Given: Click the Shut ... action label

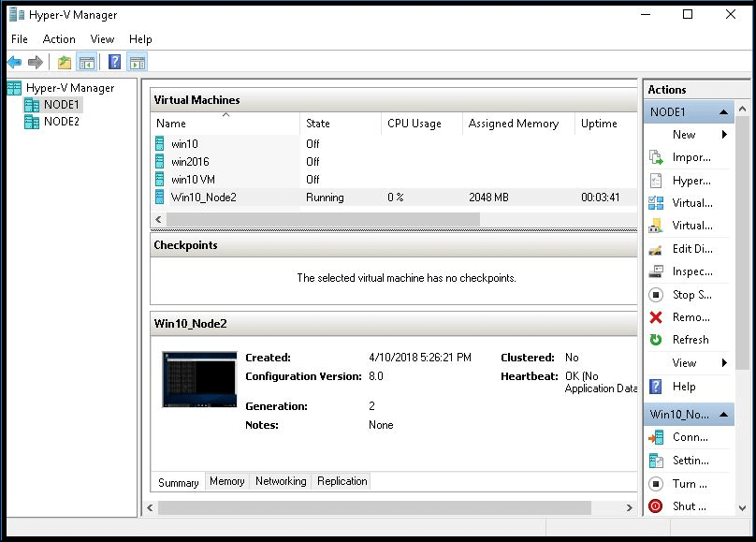Looking at the screenshot, I should coord(689,505).
